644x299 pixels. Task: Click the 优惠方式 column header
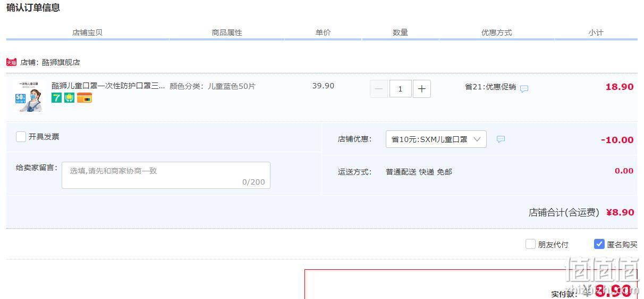pos(496,32)
